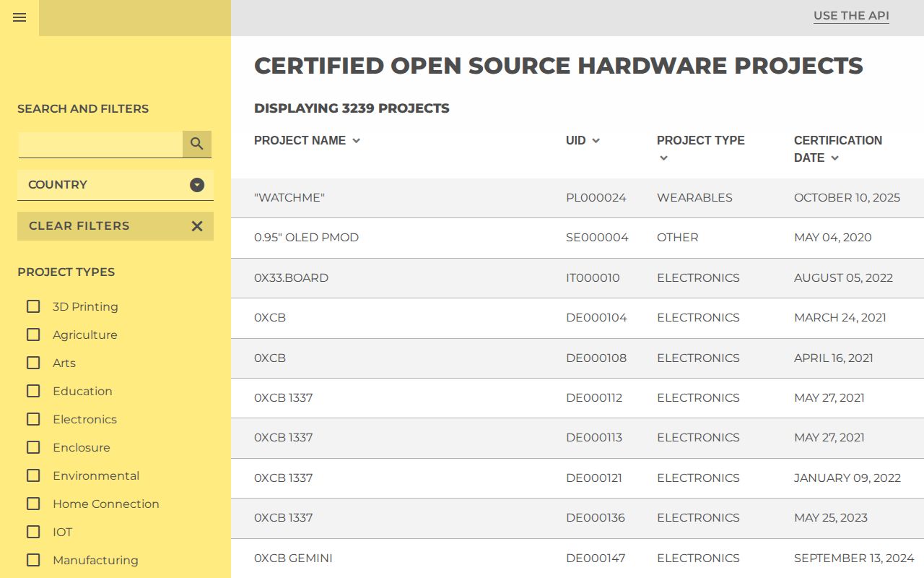Viewport: 924px width, 578px height.
Task: Toggle the Environmental checkbox
Action: [33, 475]
